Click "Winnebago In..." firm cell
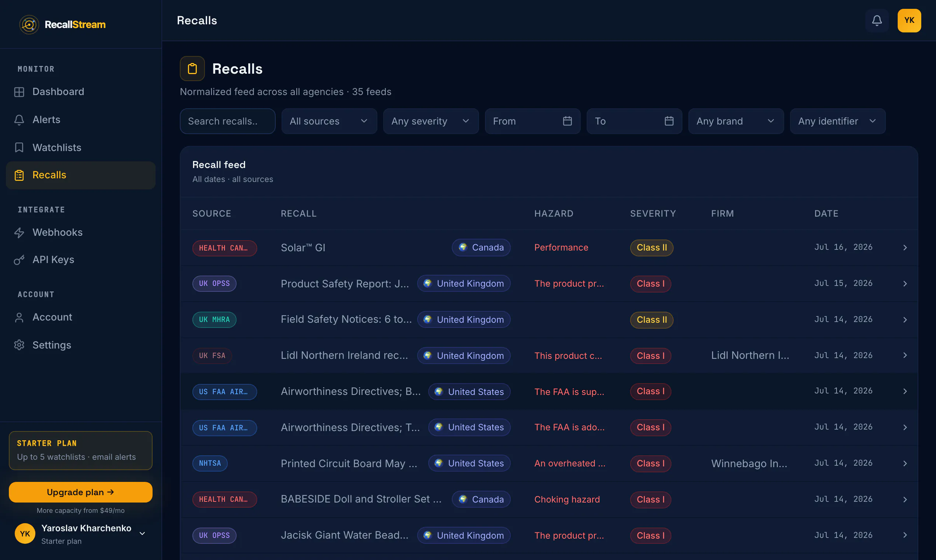This screenshot has height=560, width=936. pos(749,463)
